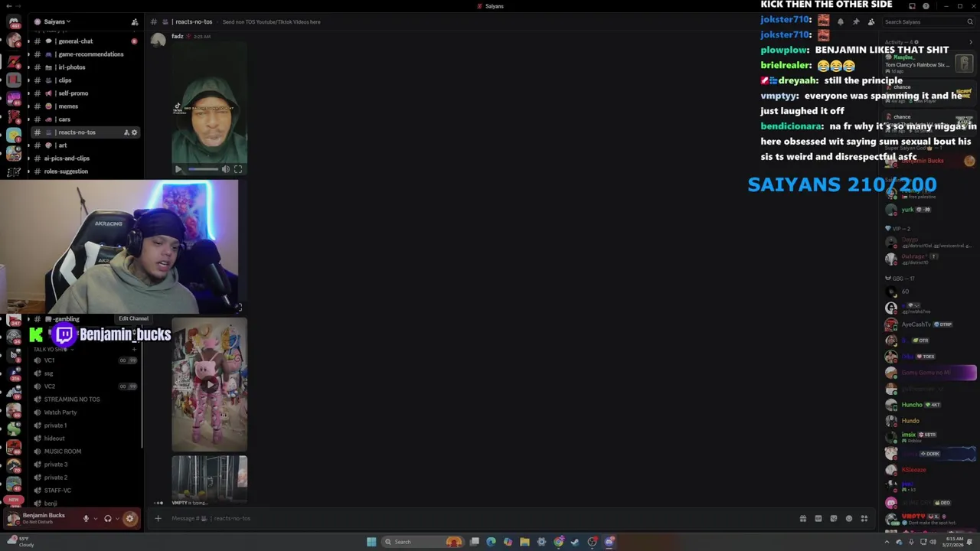Open the weather widget showing 55°F Cloudy

point(20,542)
